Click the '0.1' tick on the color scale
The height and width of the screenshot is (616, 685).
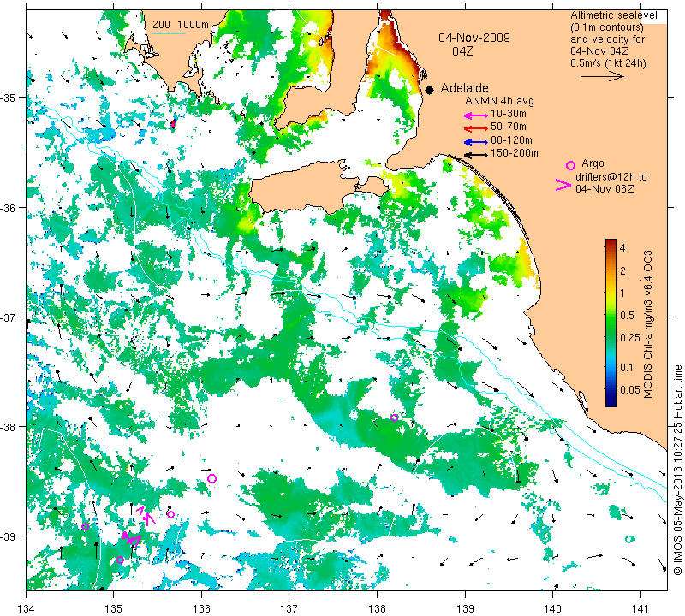627,367
